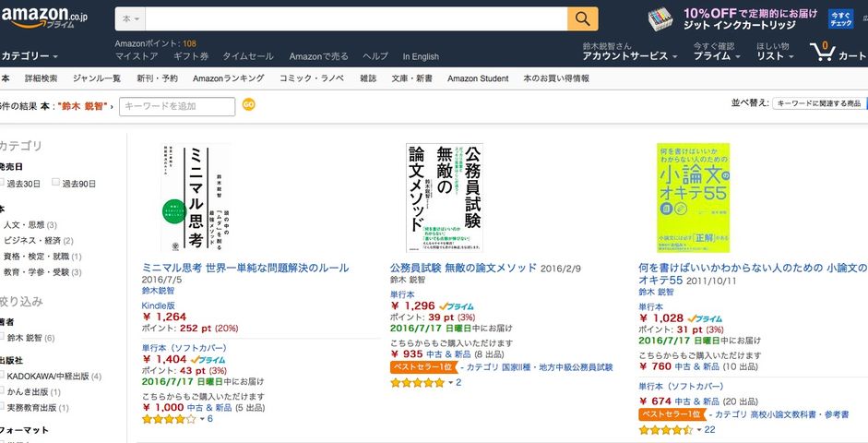Expand the ほしい物リスト menu
Screen dimensions: 868x443
(x=775, y=52)
